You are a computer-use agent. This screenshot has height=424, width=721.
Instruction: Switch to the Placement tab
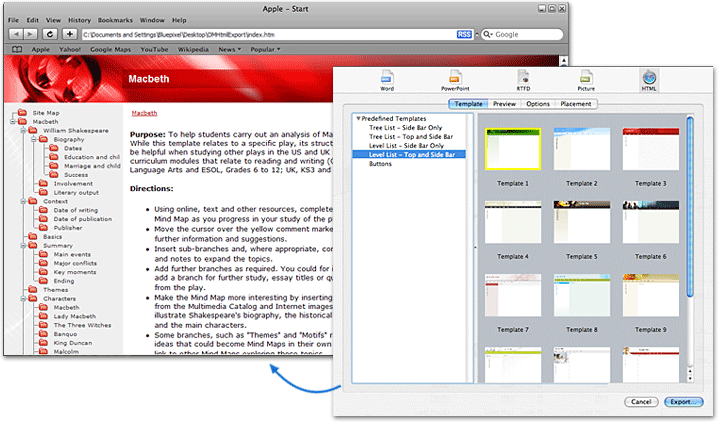pos(576,104)
